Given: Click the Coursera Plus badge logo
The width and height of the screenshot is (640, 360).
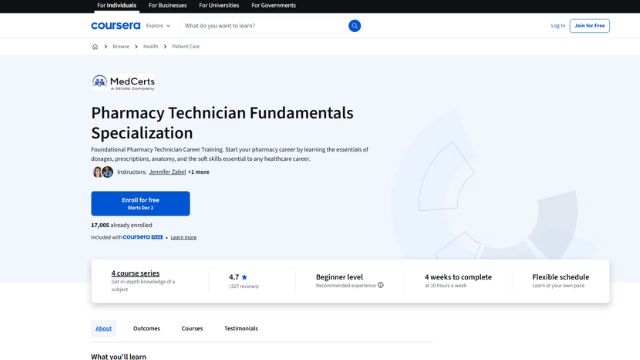Looking at the screenshot, I should (143, 237).
